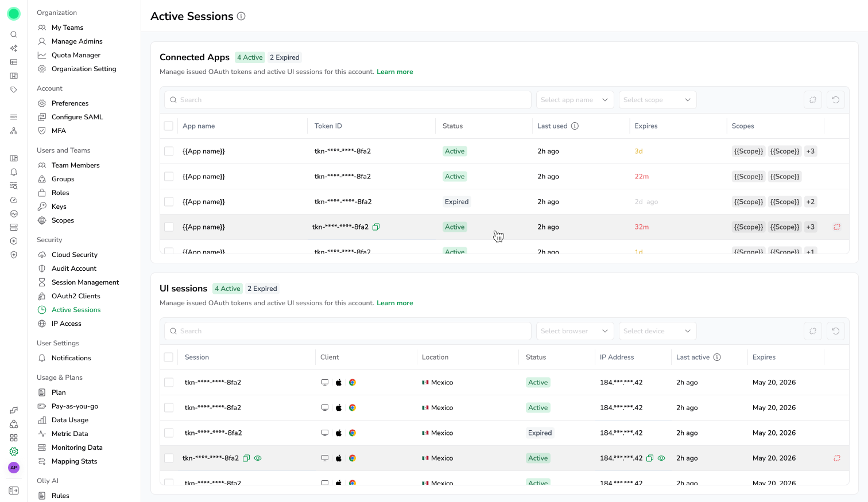Open the Active Sessions sidebar item

tap(76, 310)
